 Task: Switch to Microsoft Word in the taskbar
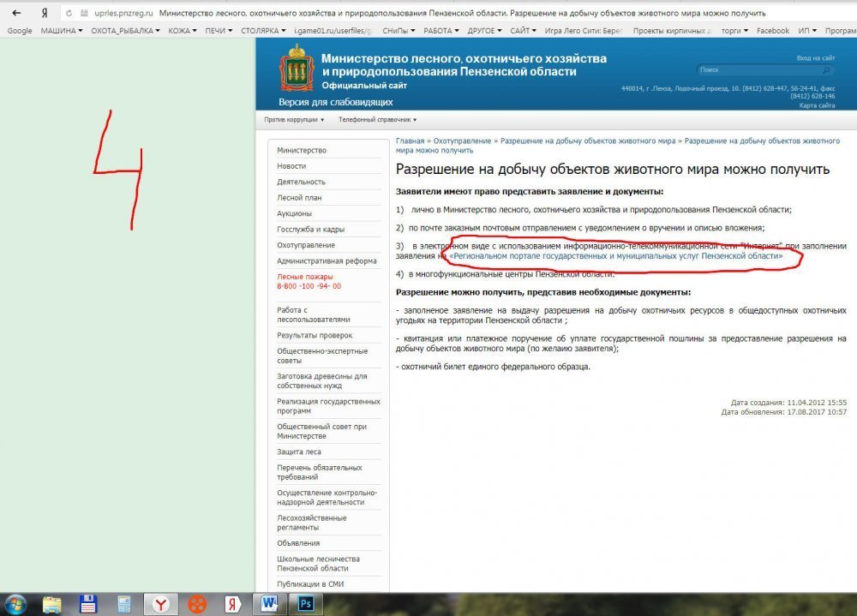(269, 604)
